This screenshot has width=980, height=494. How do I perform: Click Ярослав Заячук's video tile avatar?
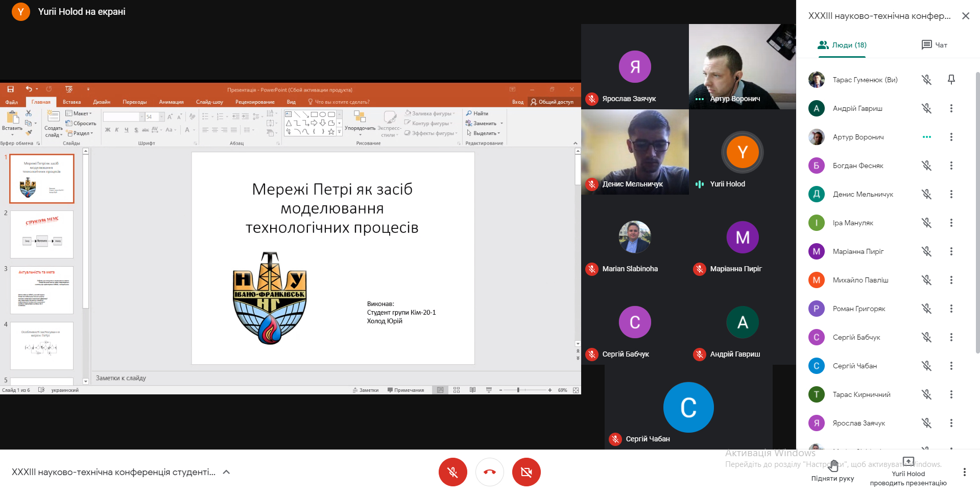635,66
